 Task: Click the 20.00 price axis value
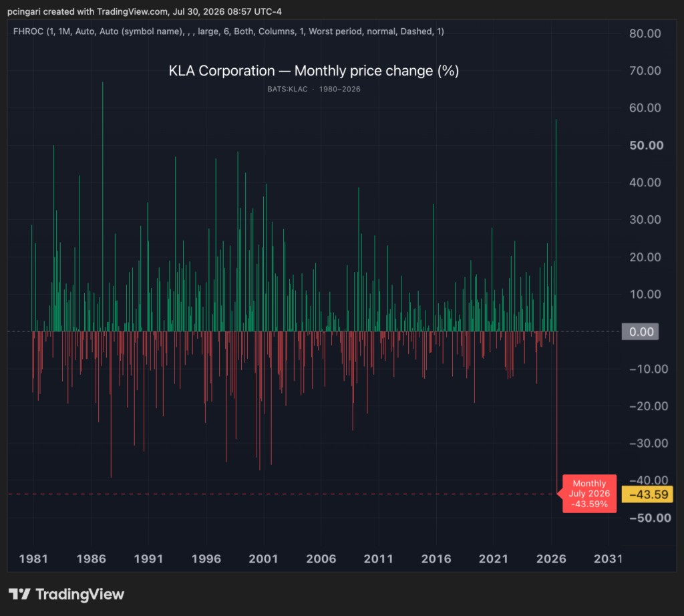click(x=645, y=257)
